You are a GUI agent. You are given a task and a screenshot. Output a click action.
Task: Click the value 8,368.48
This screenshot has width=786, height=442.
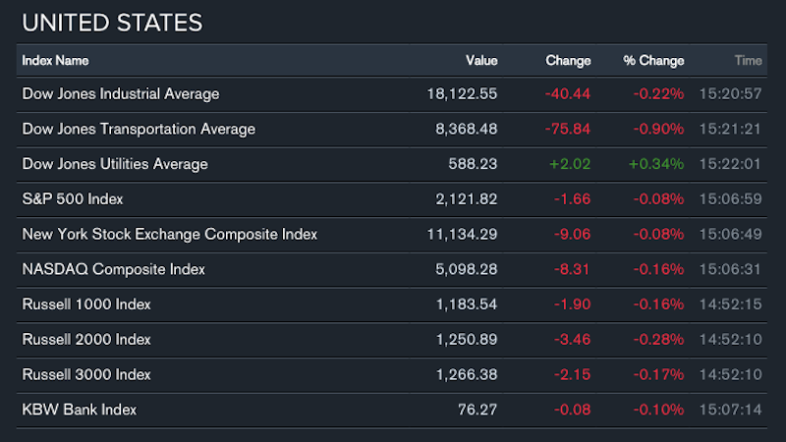point(466,129)
